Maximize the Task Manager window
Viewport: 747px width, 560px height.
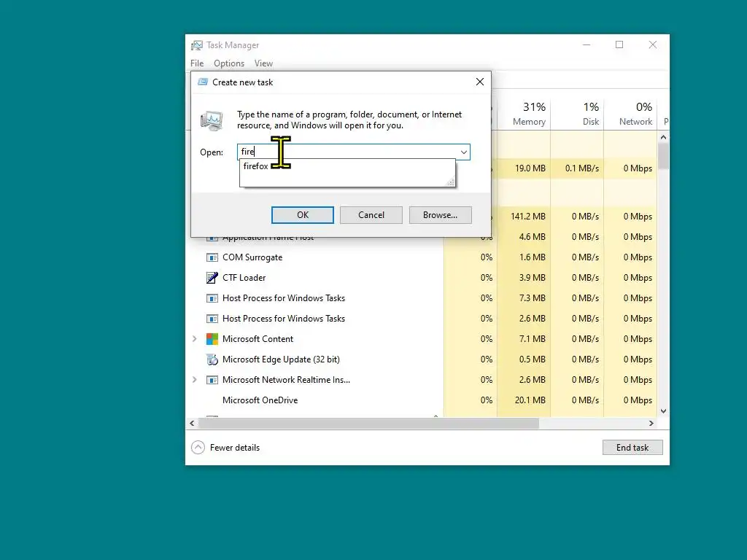point(619,44)
